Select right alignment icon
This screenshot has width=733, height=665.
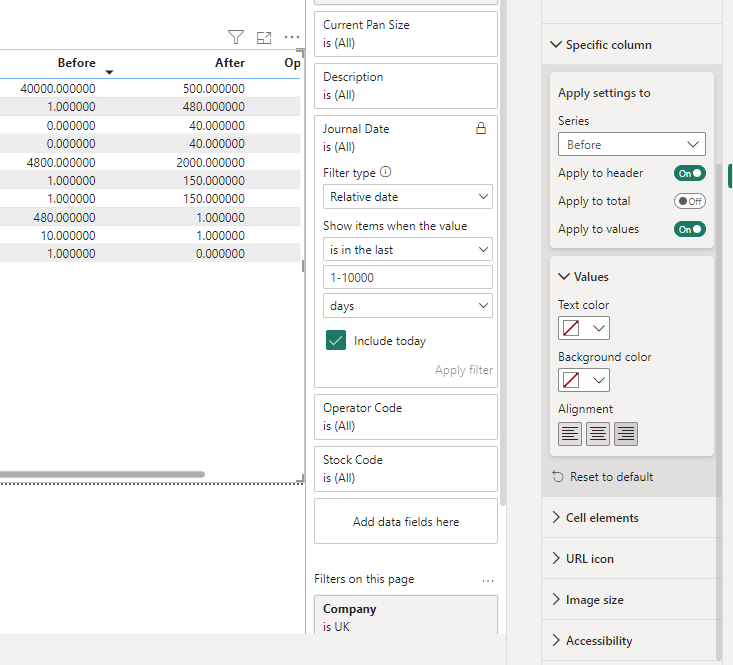point(626,434)
